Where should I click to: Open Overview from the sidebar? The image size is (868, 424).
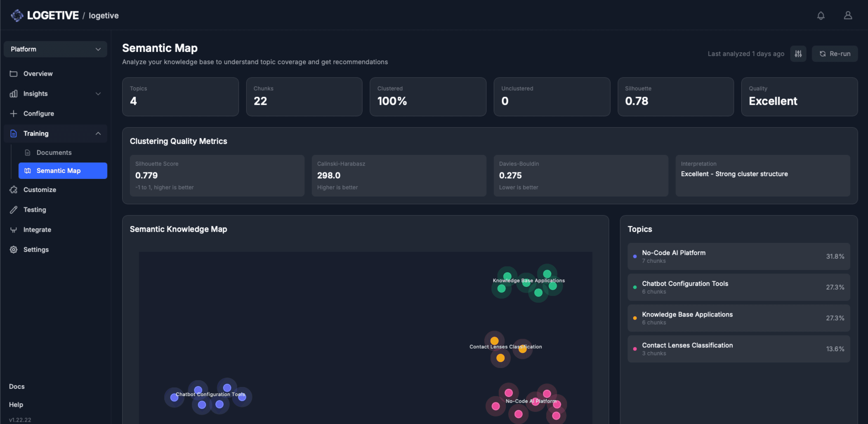pyautogui.click(x=38, y=74)
